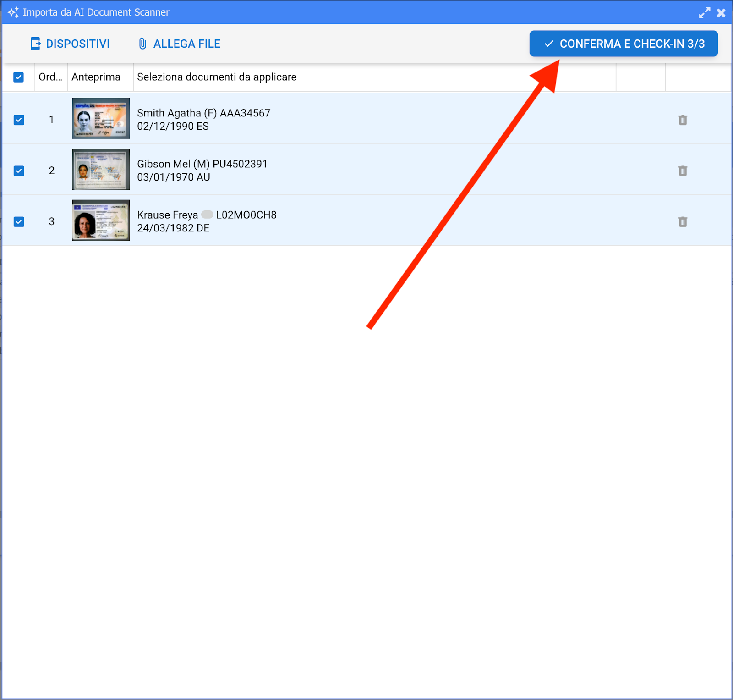Click the Ord... column header
The image size is (733, 700).
tap(51, 77)
